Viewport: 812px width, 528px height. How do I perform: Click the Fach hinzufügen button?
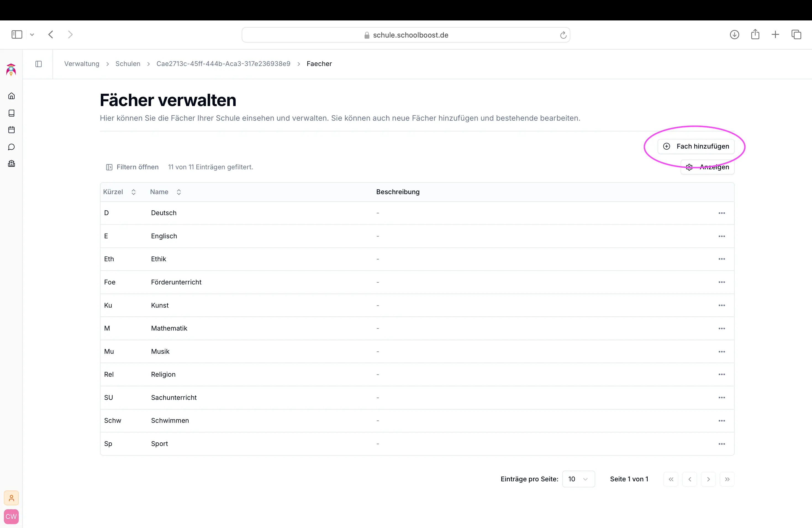pos(696,146)
